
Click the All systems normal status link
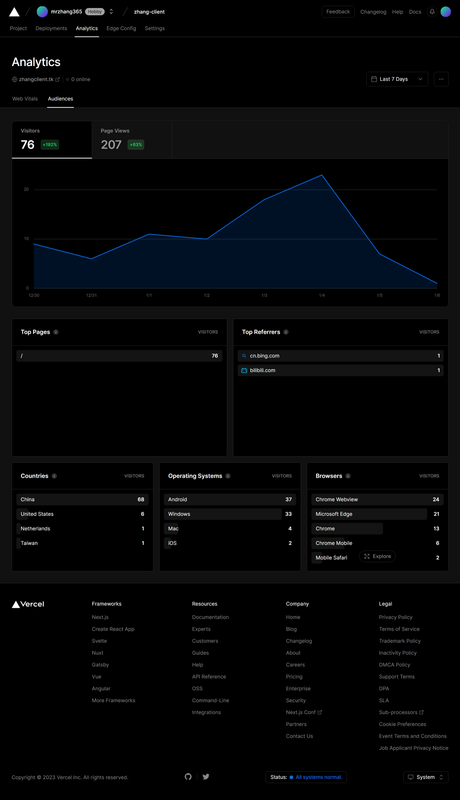319,777
